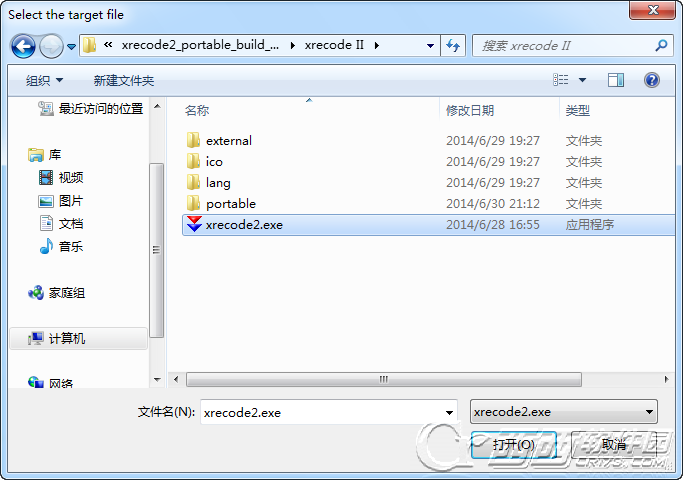The height and width of the screenshot is (480, 683).
Task: Click the 取消 button
Action: click(x=614, y=445)
